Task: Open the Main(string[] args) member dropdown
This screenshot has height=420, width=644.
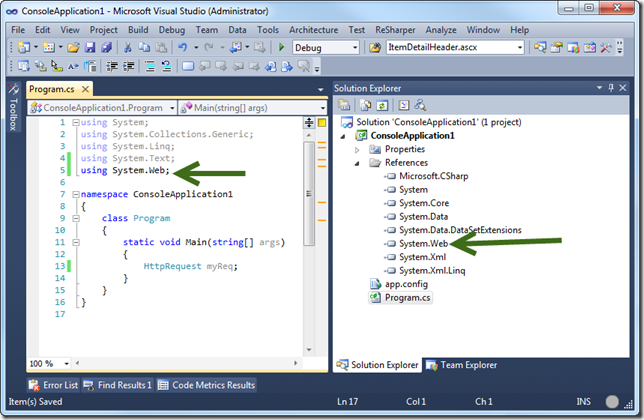Action: [x=322, y=108]
